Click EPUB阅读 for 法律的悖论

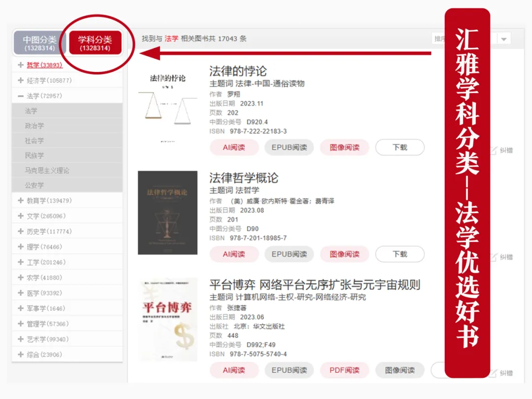tap(289, 147)
